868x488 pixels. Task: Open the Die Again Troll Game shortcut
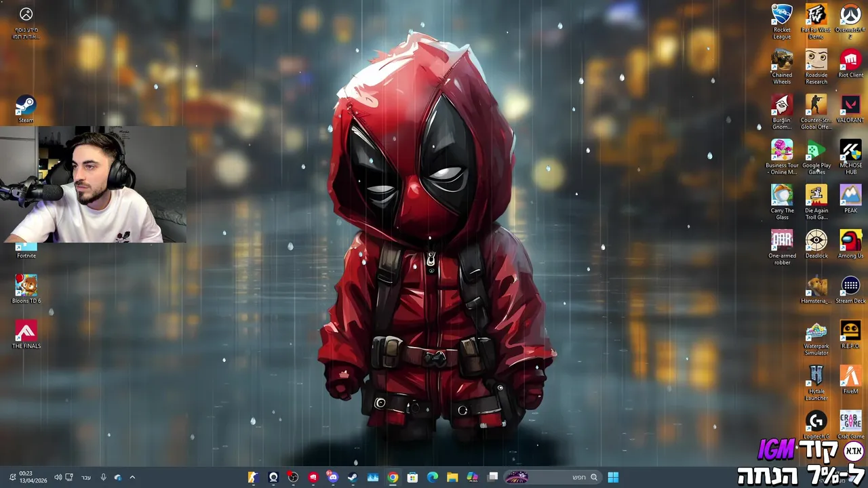[816, 203]
